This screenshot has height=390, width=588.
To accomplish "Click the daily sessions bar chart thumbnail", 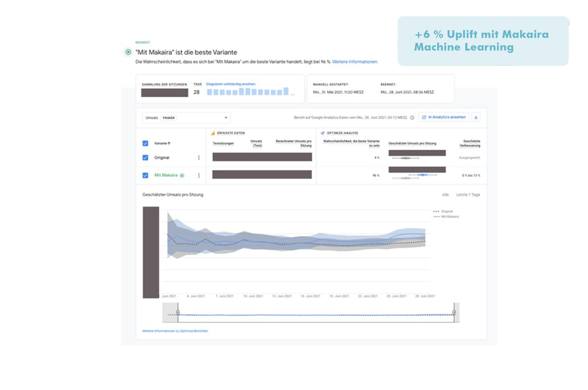I will [250, 92].
